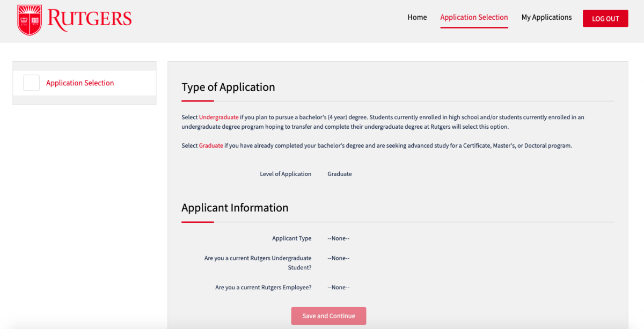Select Application Selection in the sidebar
This screenshot has height=329, width=644.
(x=80, y=83)
